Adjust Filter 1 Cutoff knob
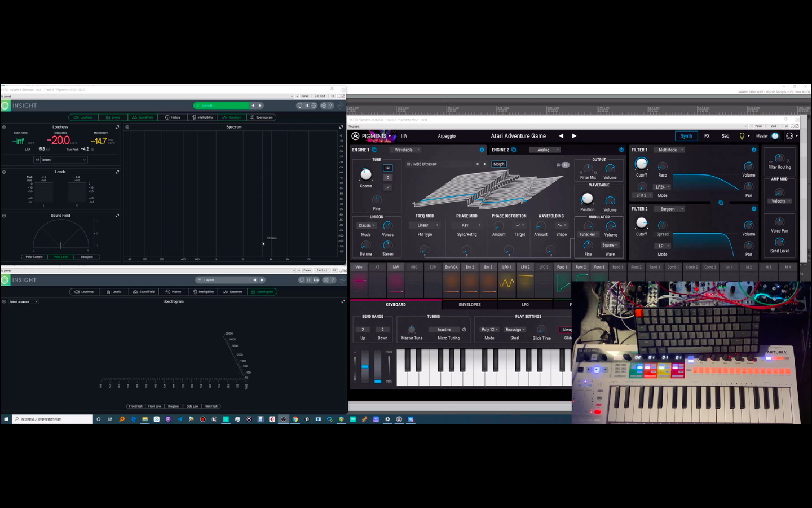The height and width of the screenshot is (508, 812). [641, 164]
